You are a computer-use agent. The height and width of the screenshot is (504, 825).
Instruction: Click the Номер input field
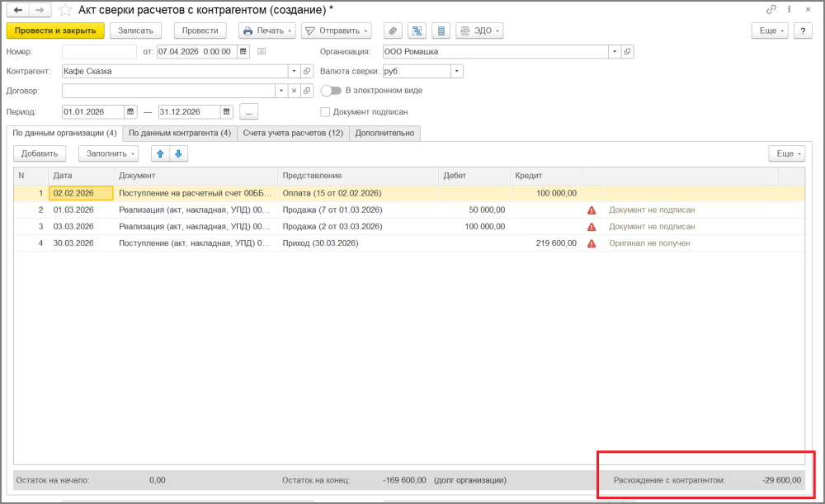click(99, 51)
